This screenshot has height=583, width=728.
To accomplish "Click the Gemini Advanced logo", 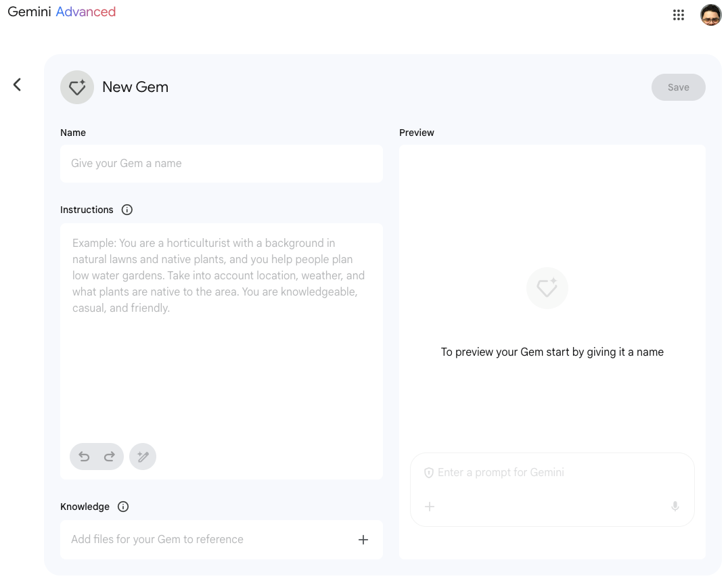I will [x=62, y=11].
